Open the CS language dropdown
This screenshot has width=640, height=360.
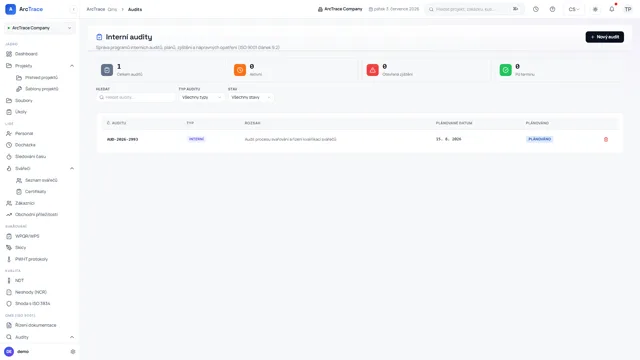574,9
